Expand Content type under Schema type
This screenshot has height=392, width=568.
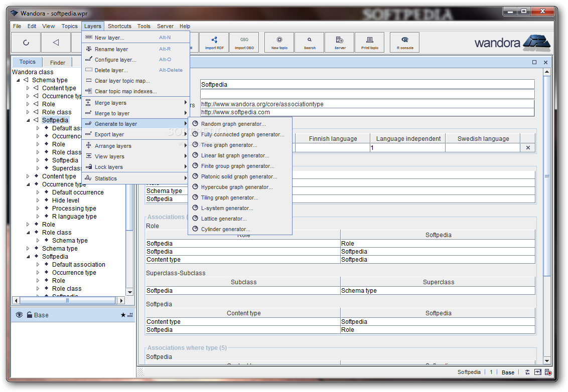tap(28, 88)
